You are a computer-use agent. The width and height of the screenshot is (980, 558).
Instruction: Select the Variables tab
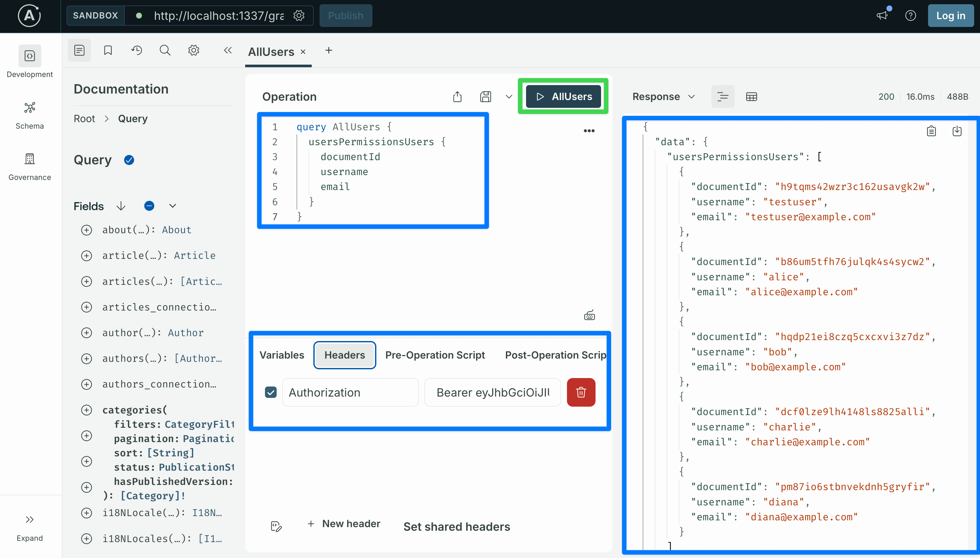(x=282, y=355)
